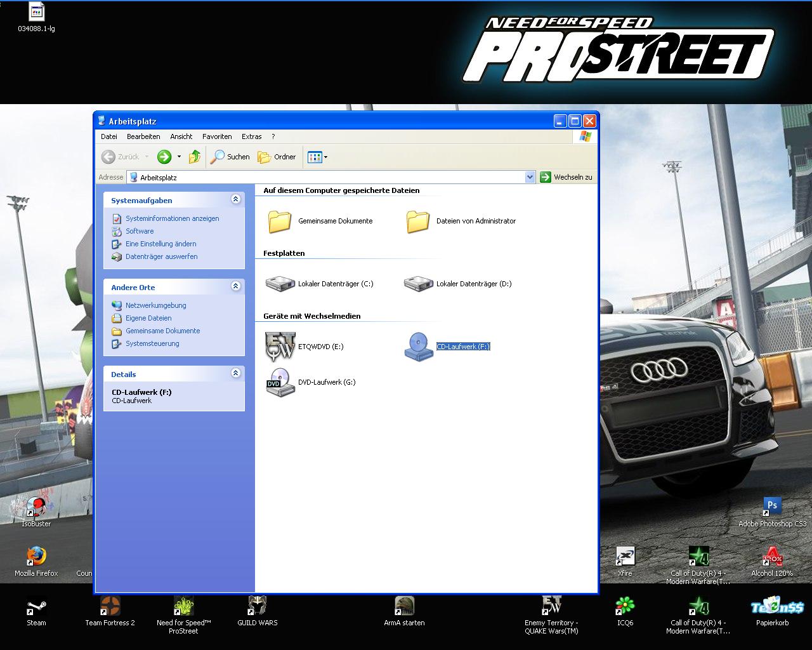Open the Ansicht menu
Screen dimensions: 812x650
pyautogui.click(x=181, y=136)
